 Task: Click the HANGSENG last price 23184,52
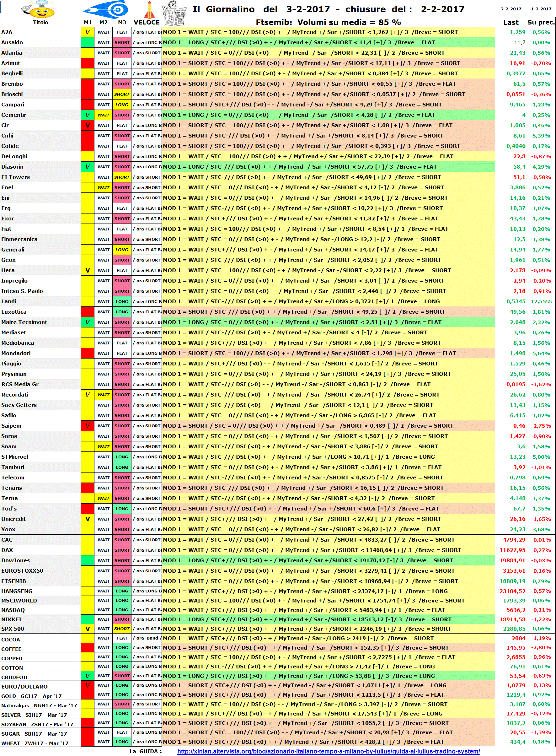pos(512,591)
